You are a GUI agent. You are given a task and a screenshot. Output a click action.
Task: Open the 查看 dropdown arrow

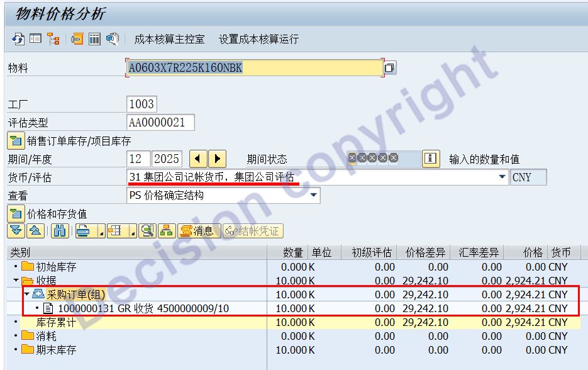(313, 195)
